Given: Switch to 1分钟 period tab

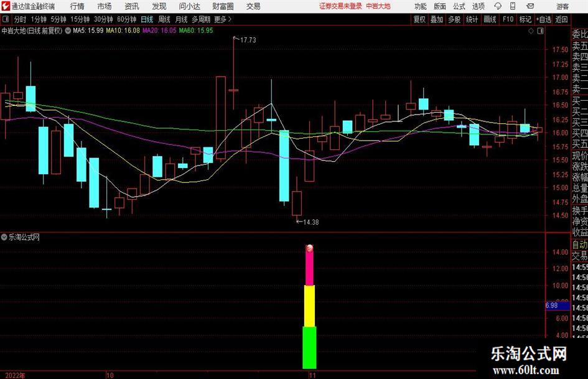Looking at the screenshot, I should coord(39,19).
